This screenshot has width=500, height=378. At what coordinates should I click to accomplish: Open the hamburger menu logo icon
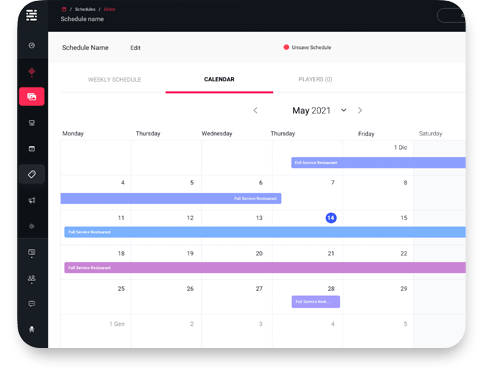[x=32, y=15]
